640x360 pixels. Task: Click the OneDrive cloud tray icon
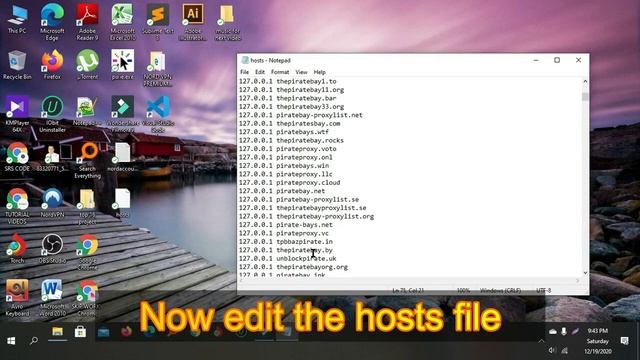(x=553, y=331)
